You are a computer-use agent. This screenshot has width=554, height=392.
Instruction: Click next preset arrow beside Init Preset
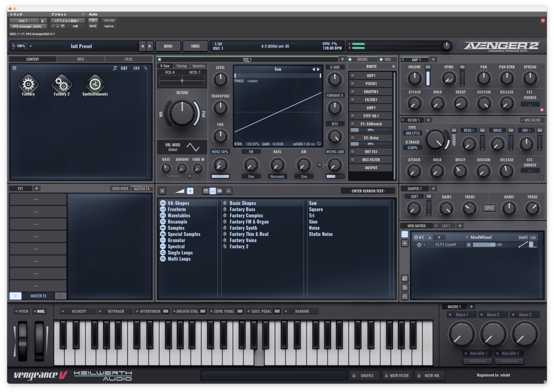(150, 46)
